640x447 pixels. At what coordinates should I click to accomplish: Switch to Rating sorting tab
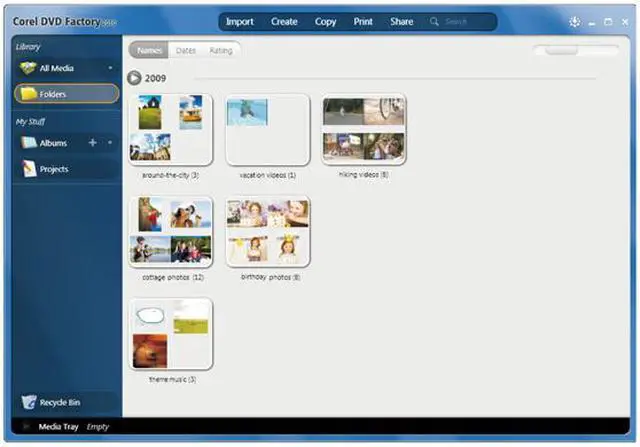tap(221, 51)
